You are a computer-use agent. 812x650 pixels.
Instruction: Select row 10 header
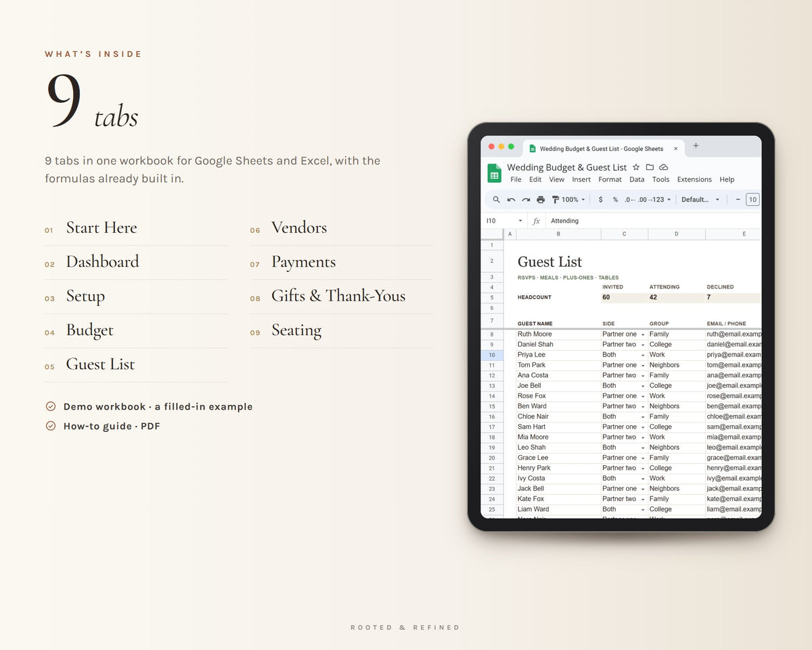[x=492, y=355]
